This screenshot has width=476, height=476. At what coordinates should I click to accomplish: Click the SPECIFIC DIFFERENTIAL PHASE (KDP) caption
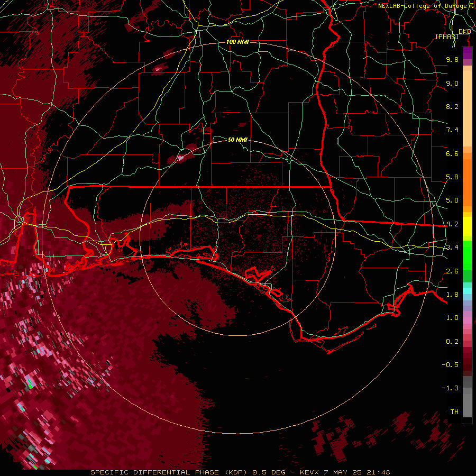pos(169,472)
